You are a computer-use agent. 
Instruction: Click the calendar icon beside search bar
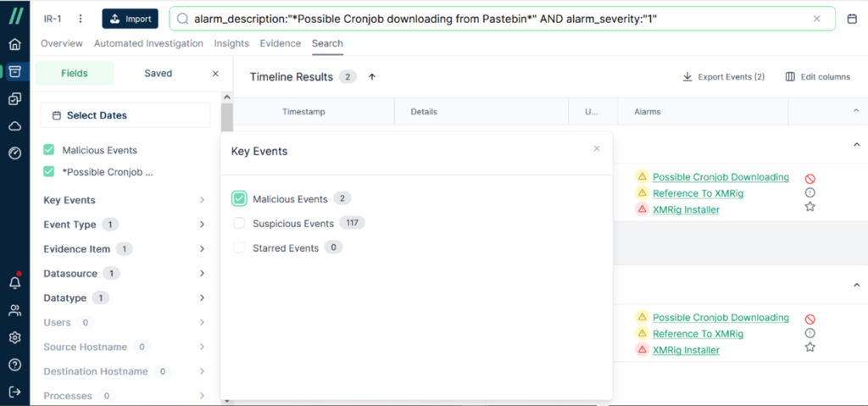(x=852, y=19)
